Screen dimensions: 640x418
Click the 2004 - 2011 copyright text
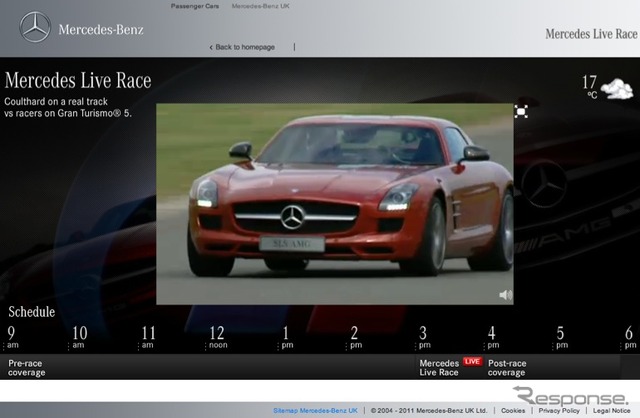[429, 411]
